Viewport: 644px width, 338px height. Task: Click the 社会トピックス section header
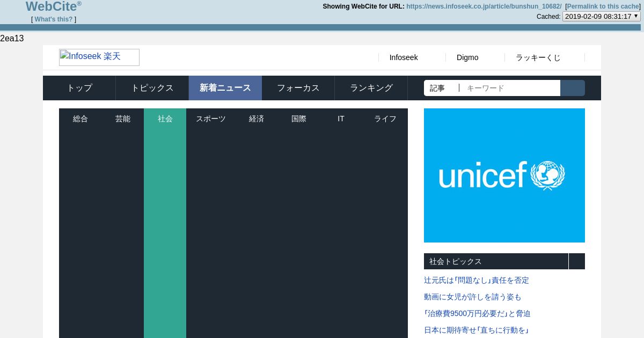pos(496,261)
